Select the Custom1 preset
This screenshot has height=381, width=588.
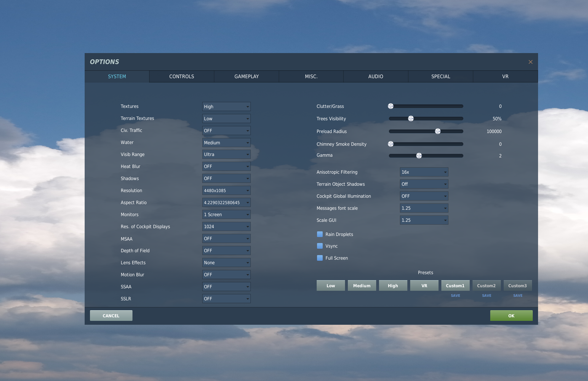click(455, 285)
